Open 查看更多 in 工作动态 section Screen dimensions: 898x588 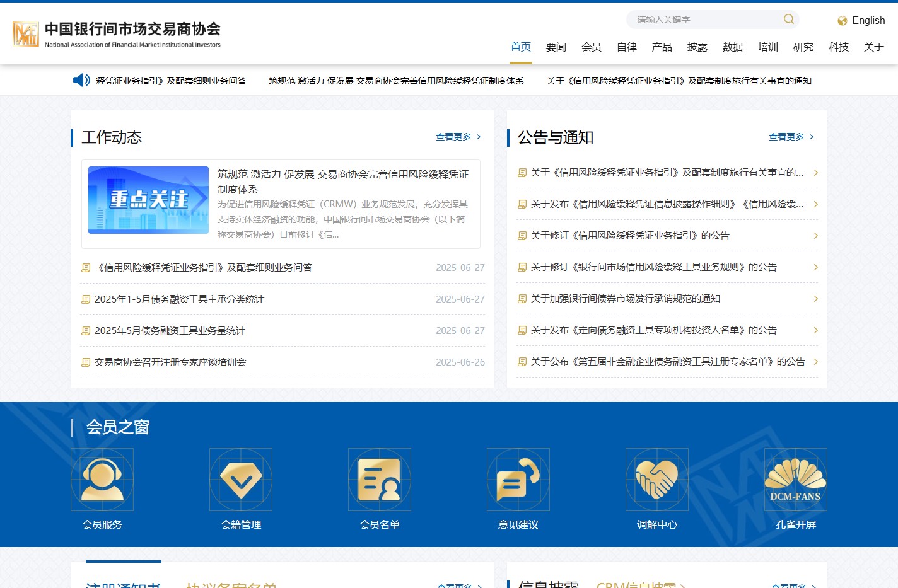pyautogui.click(x=458, y=137)
